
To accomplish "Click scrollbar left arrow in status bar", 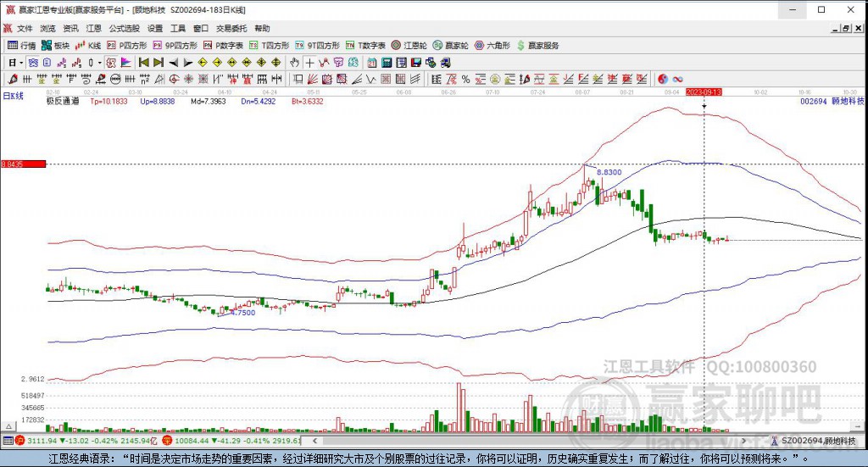I will [315, 441].
